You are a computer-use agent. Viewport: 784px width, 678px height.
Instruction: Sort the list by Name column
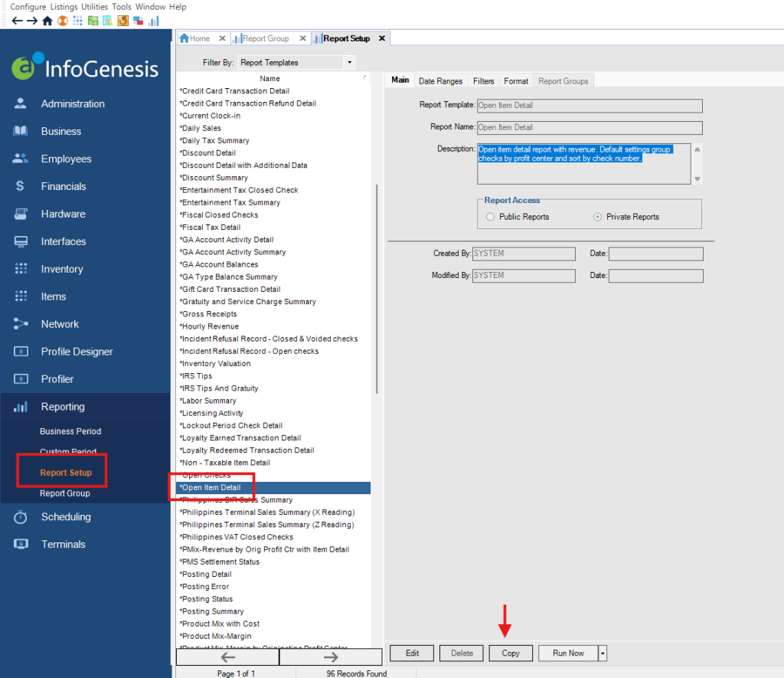(270, 79)
